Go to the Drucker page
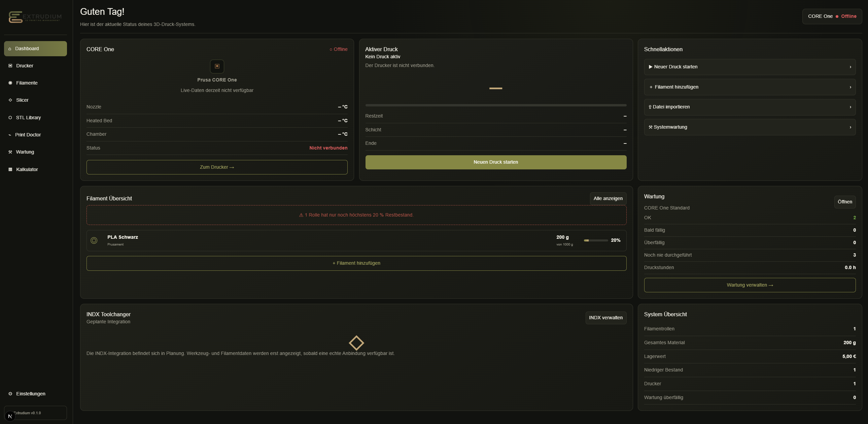Viewport: 868px width, 424px height. pos(35,66)
